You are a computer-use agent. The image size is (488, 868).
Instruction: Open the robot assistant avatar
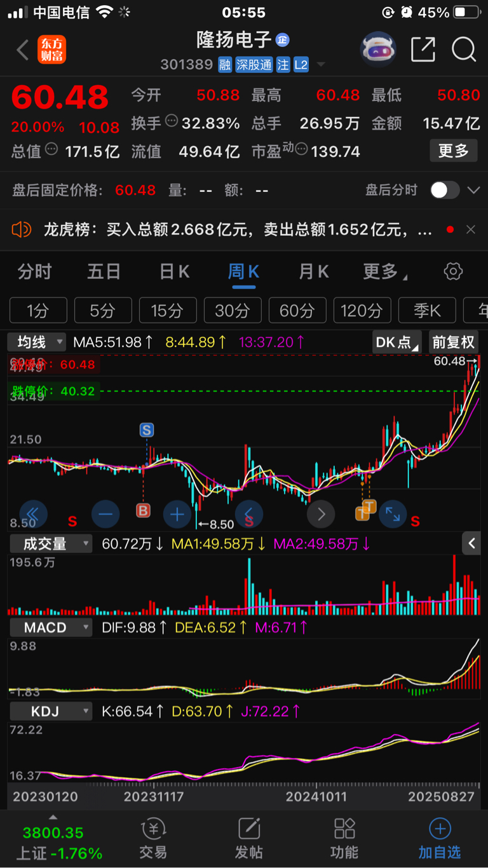[378, 49]
